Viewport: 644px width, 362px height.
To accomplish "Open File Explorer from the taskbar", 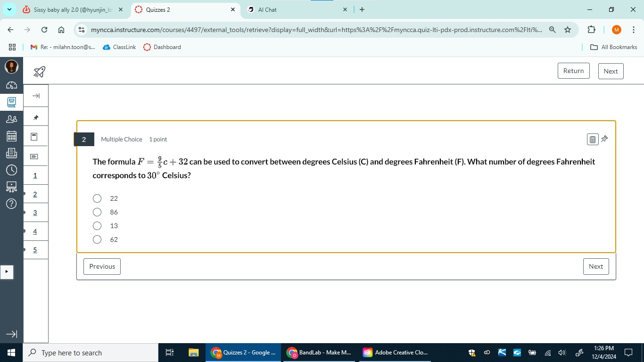I will (x=193, y=353).
